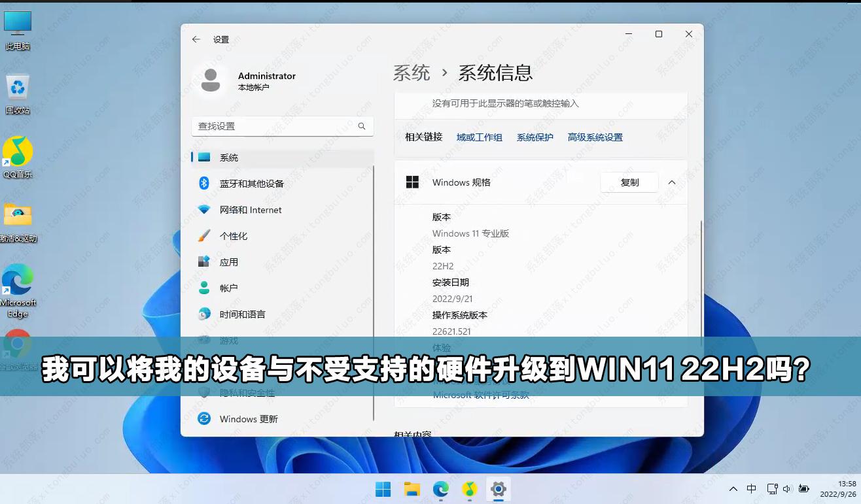This screenshot has height=504, width=861.
Task: Open the 高级系统设置 link
Action: (594, 137)
